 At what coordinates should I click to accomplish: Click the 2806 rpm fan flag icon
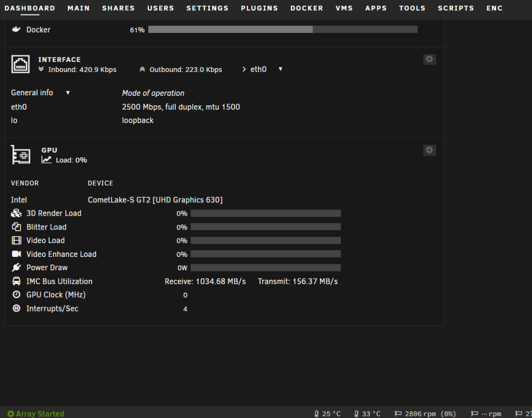[x=398, y=414]
